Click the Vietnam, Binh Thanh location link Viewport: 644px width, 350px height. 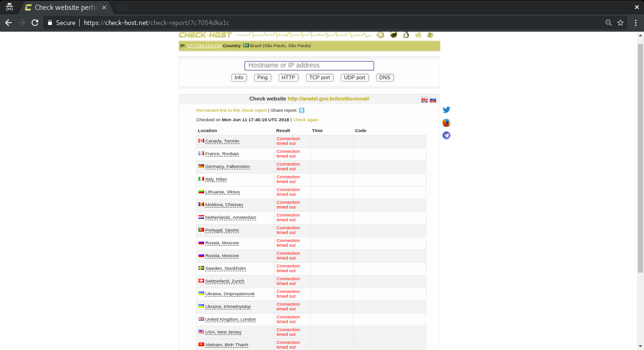click(227, 345)
